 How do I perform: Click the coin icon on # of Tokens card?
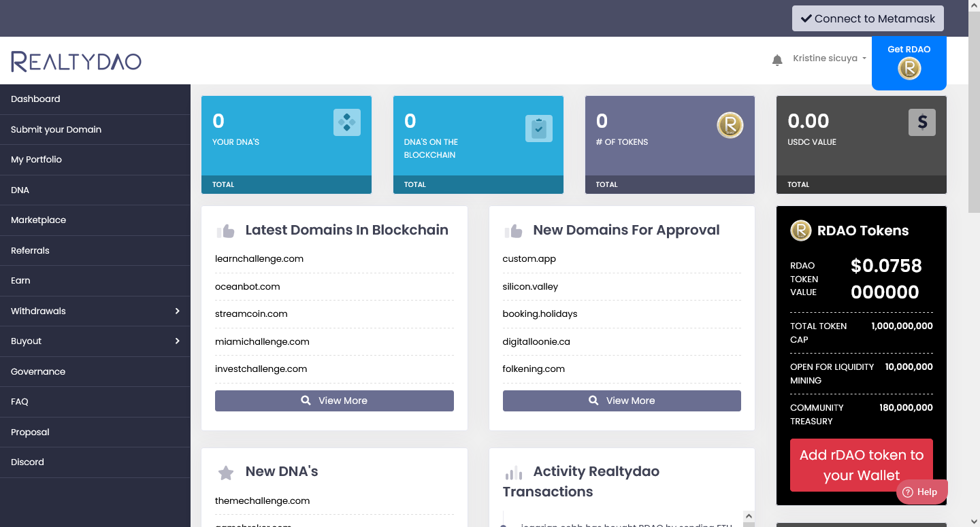tap(730, 125)
